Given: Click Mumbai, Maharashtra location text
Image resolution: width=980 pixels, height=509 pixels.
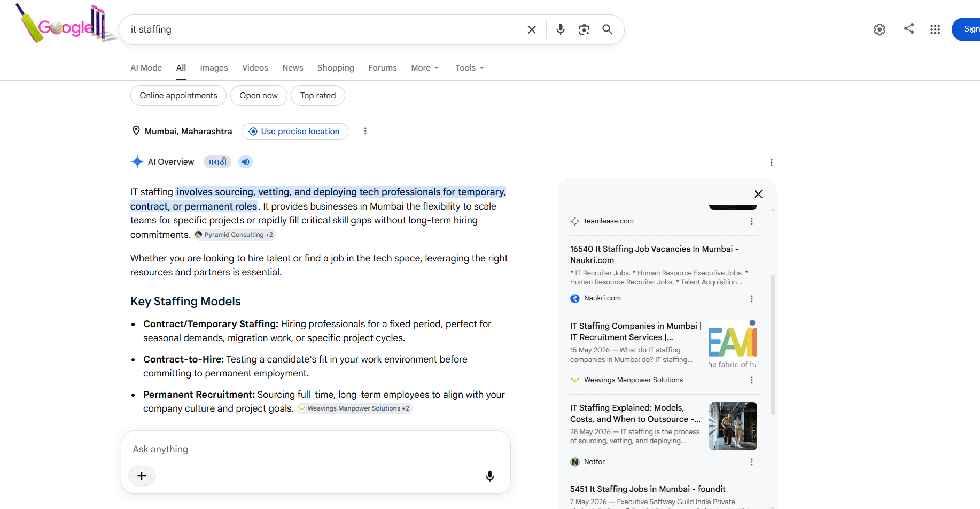Looking at the screenshot, I should (188, 132).
